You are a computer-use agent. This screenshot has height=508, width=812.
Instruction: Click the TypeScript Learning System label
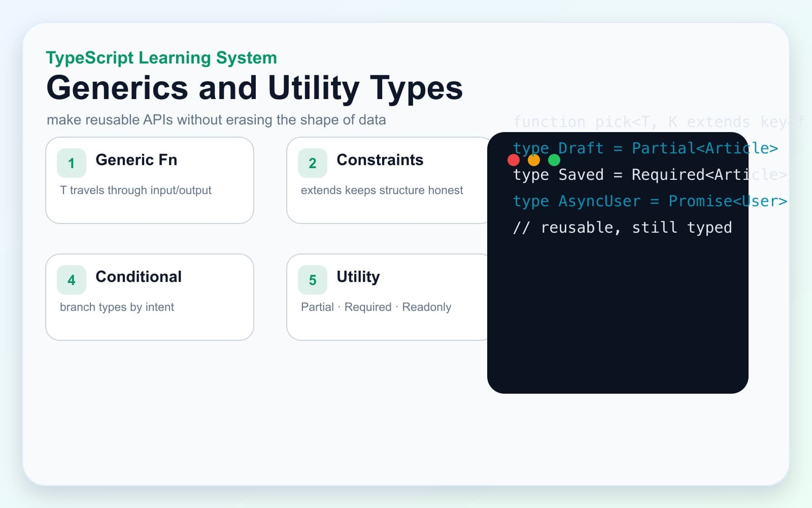coord(161,58)
